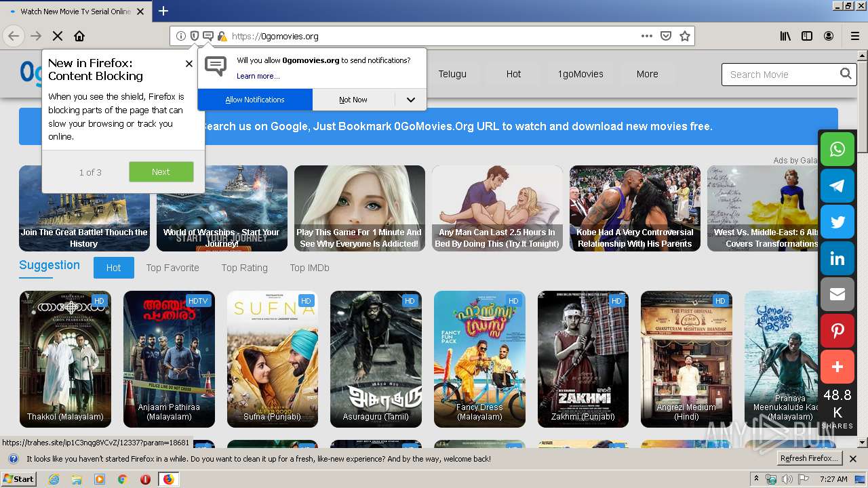Open the Sufna (Punjabi) movie poster
868x488 pixels.
(273, 359)
